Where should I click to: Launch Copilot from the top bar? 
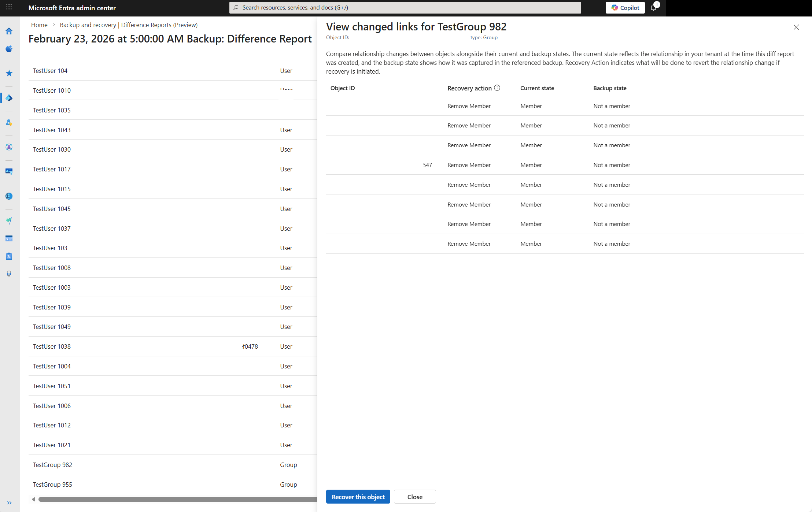[625, 7]
